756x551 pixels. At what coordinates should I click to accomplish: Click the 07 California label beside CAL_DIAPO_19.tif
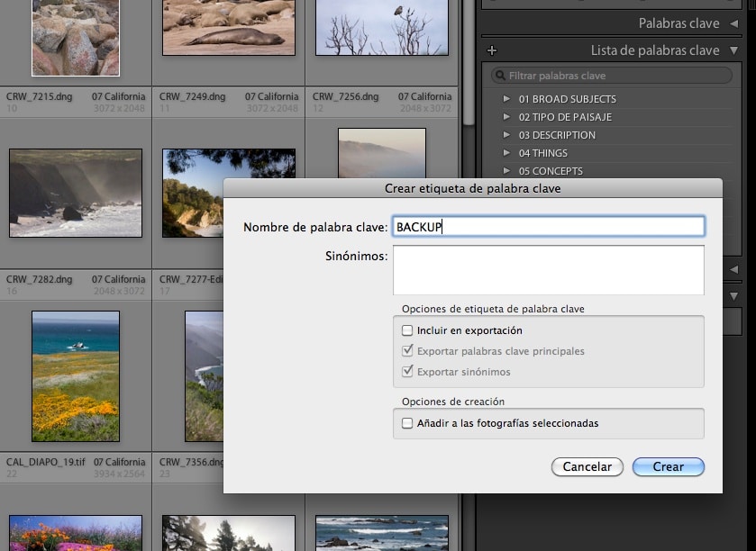tap(120, 462)
